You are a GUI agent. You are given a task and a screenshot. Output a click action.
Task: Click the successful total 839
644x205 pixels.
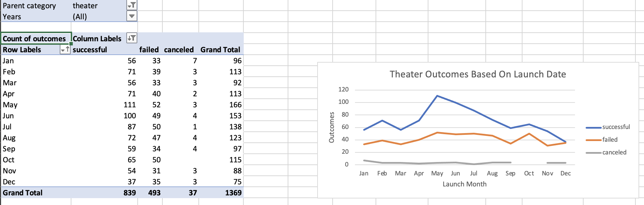pyautogui.click(x=130, y=193)
